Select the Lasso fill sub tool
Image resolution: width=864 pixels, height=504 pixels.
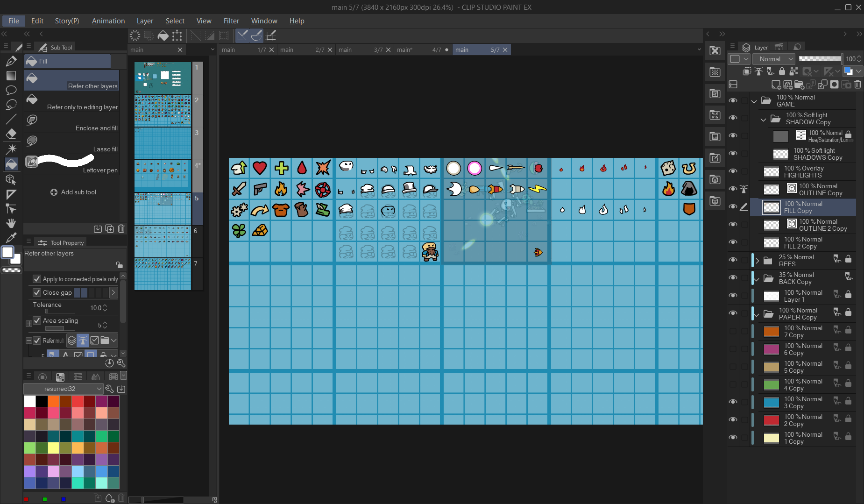click(72, 144)
